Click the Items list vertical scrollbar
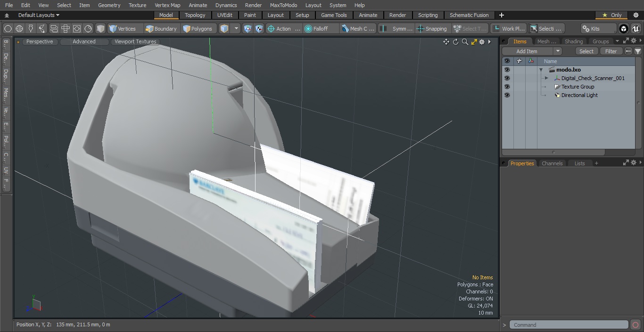This screenshot has height=332, width=644. pos(638,104)
